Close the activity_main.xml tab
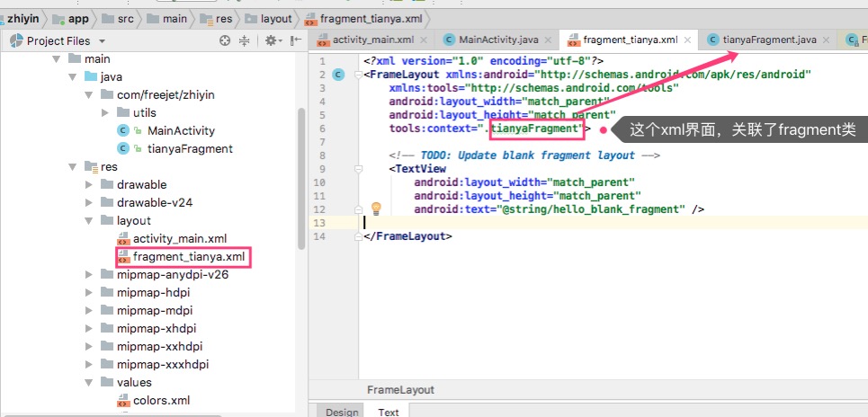The image size is (868, 417). [424, 40]
